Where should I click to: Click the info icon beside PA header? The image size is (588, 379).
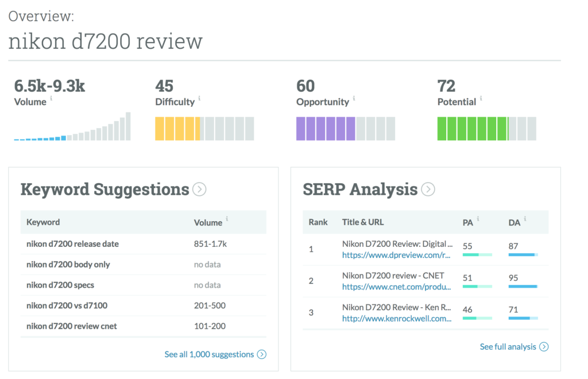coord(478,219)
